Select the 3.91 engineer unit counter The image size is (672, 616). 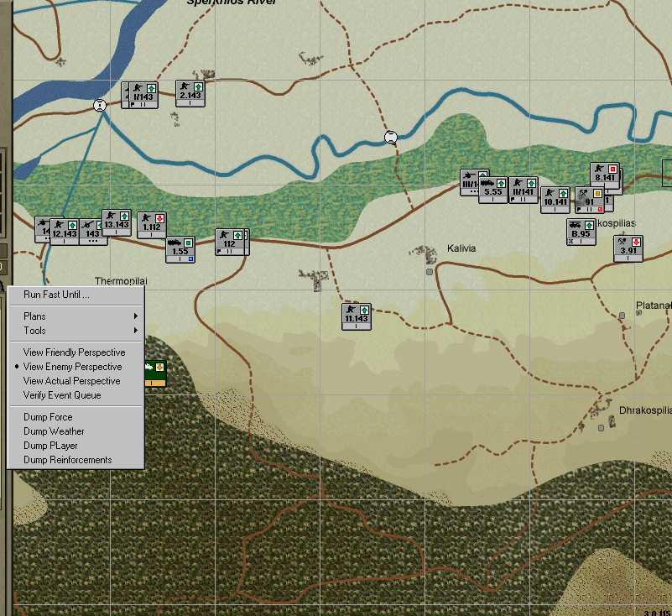pyautogui.click(x=628, y=248)
